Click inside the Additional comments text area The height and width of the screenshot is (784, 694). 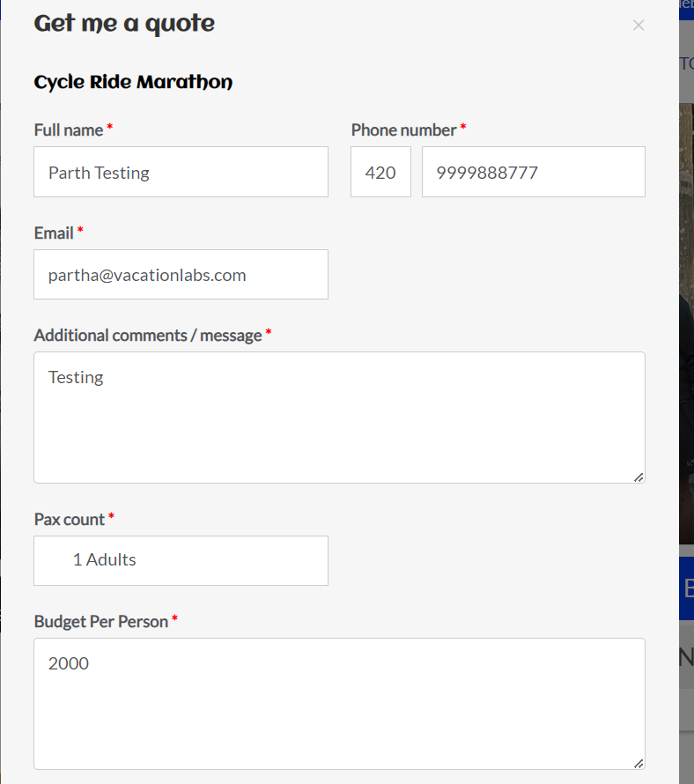coord(339,418)
